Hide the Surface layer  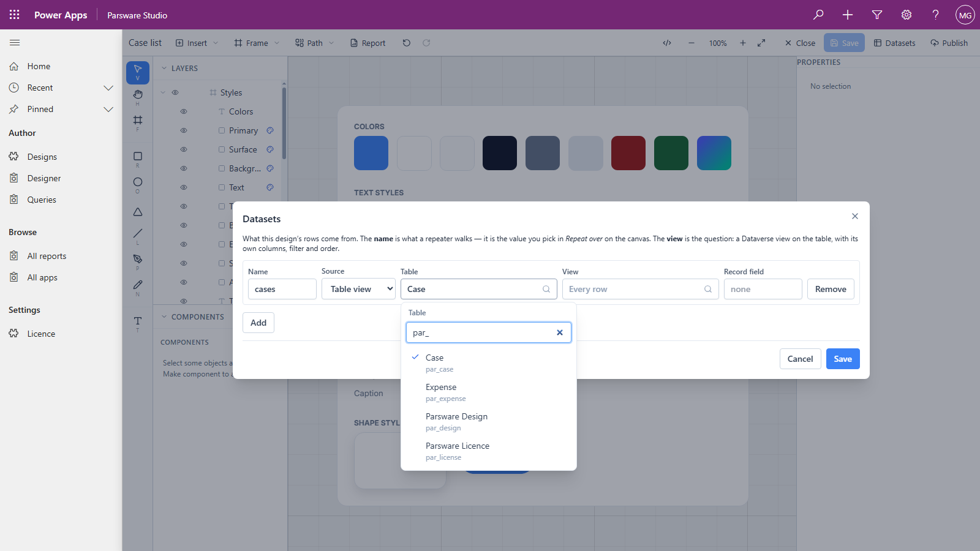coord(184,149)
